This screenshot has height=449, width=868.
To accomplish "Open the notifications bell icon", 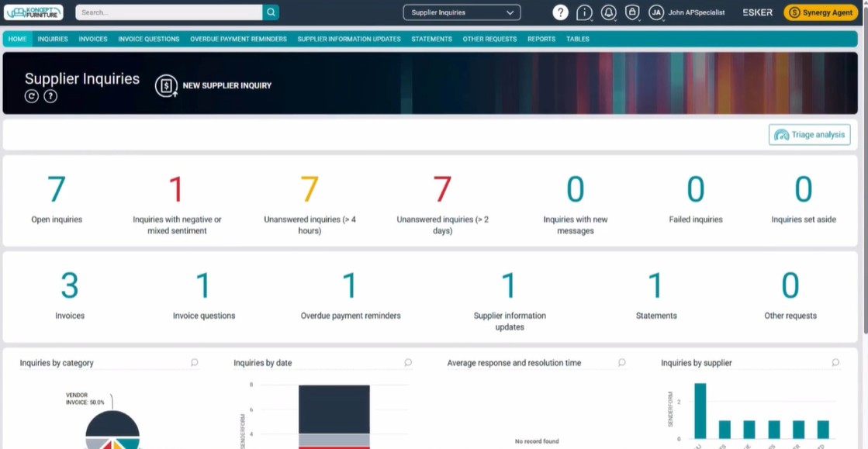I will 609,12.
